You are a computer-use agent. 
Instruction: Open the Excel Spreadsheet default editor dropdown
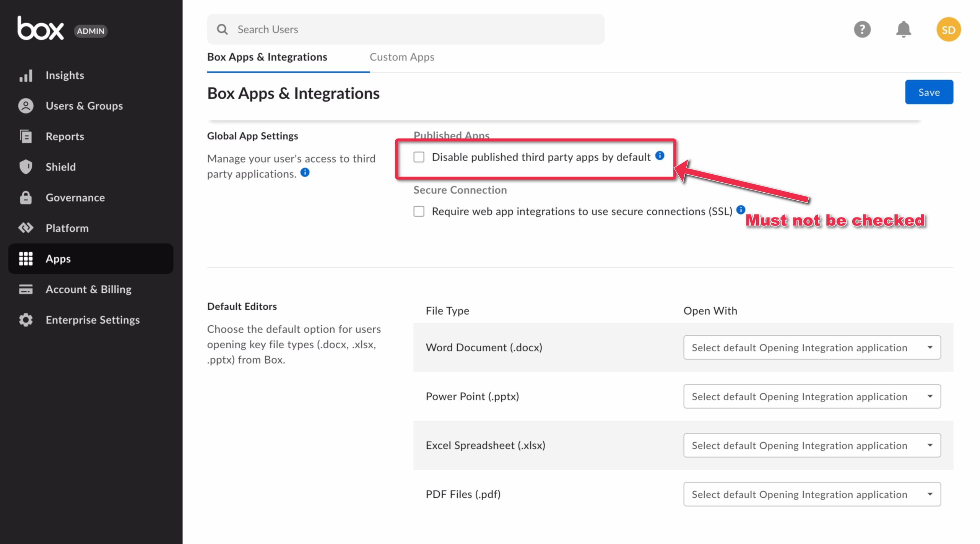(812, 445)
